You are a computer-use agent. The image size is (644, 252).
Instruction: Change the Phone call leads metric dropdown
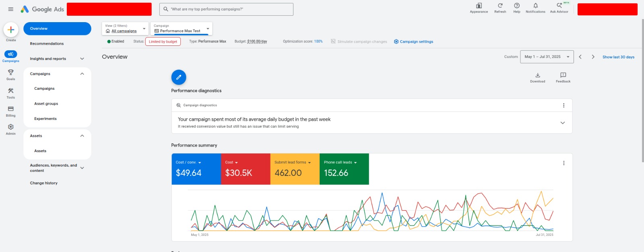[341, 162]
